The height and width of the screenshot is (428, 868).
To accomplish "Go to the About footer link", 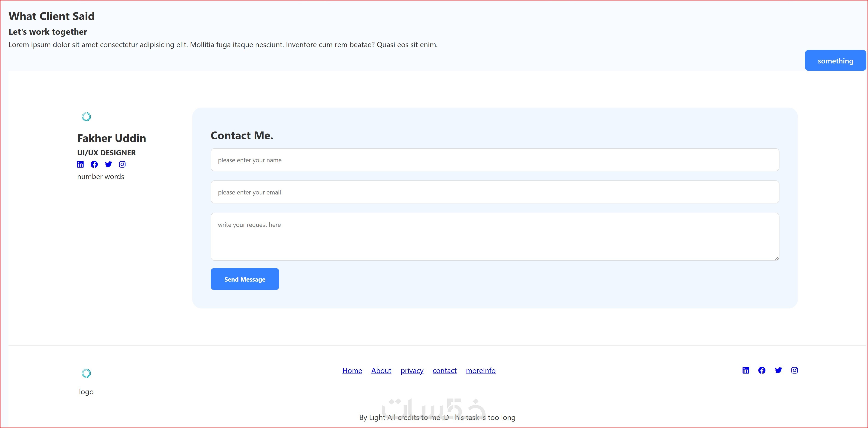I will coord(381,370).
